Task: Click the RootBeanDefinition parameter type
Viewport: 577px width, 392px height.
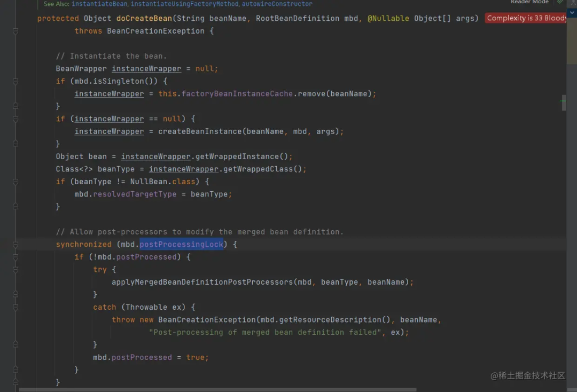Action: tap(298, 18)
